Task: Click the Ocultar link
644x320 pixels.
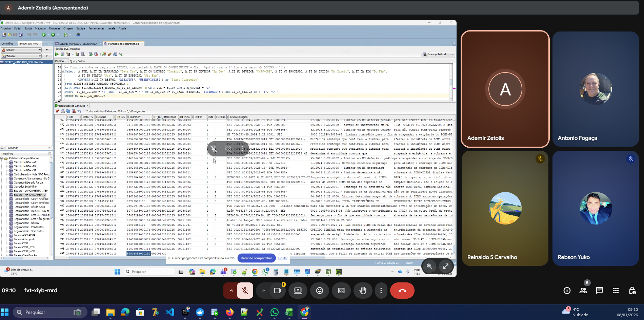Action: pos(283,258)
